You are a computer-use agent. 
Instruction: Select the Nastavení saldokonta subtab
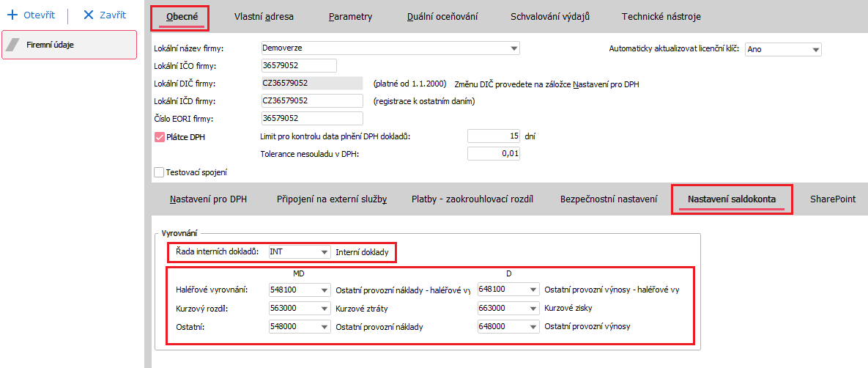pyautogui.click(x=732, y=199)
